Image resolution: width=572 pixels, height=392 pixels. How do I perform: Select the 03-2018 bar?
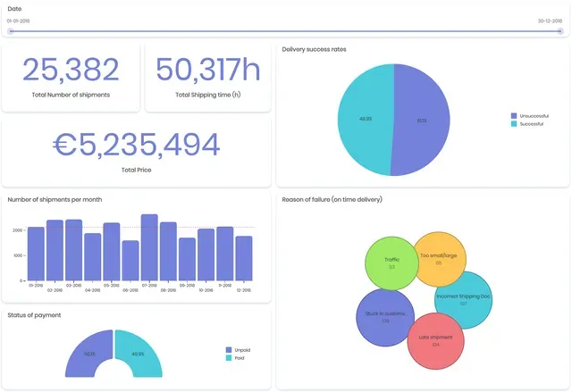[73, 250]
